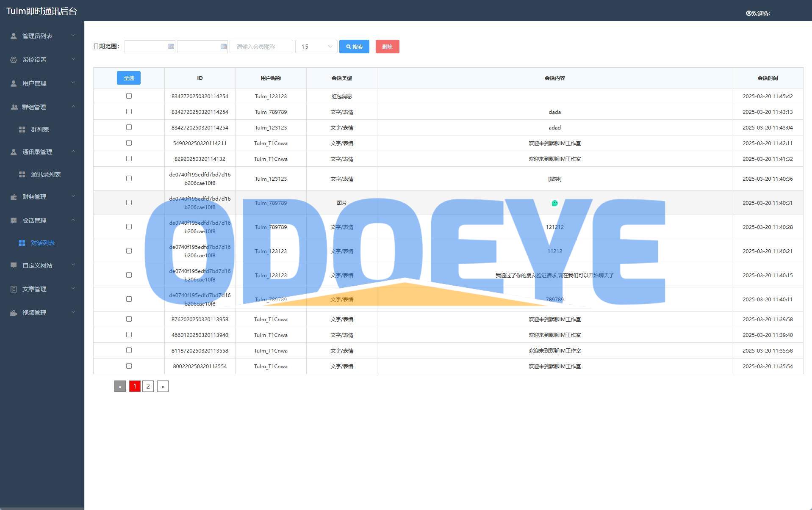Expand the 用户管理 sidebar menu
This screenshot has height=510, width=812.
42,83
